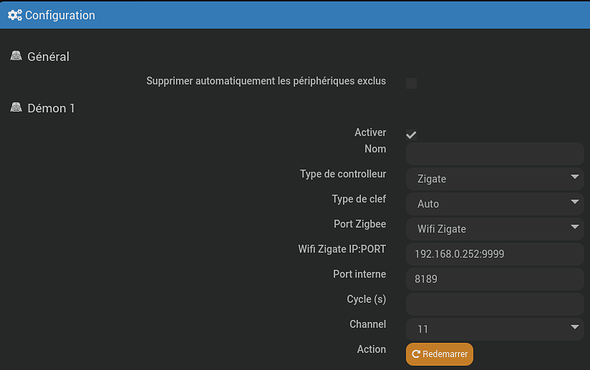The width and height of the screenshot is (590, 370).
Task: Click the refresh icon inside Redemarrer button
Action: point(416,354)
